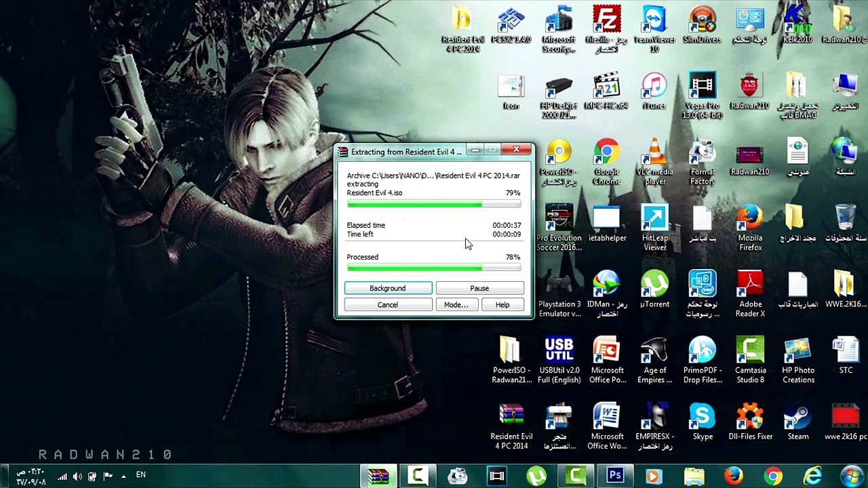868x488 pixels.
Task: Select Resident Evil 4 PC 2014 folder icon
Action: coord(464,30)
